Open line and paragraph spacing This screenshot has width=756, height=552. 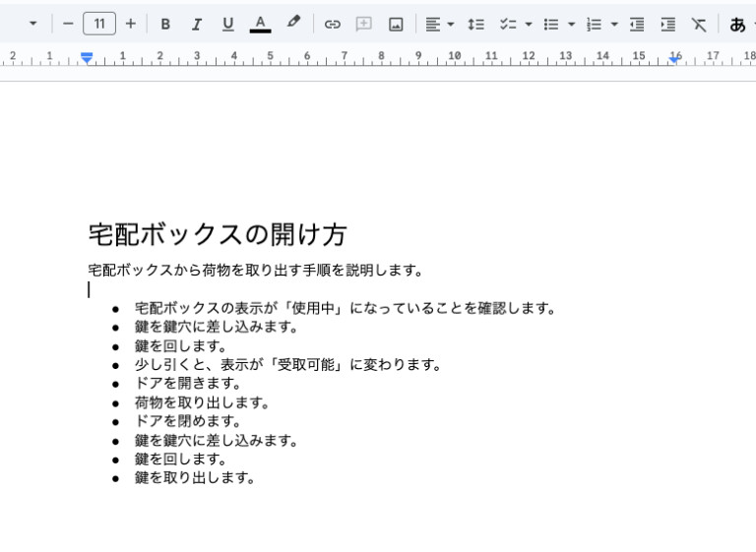tap(475, 24)
